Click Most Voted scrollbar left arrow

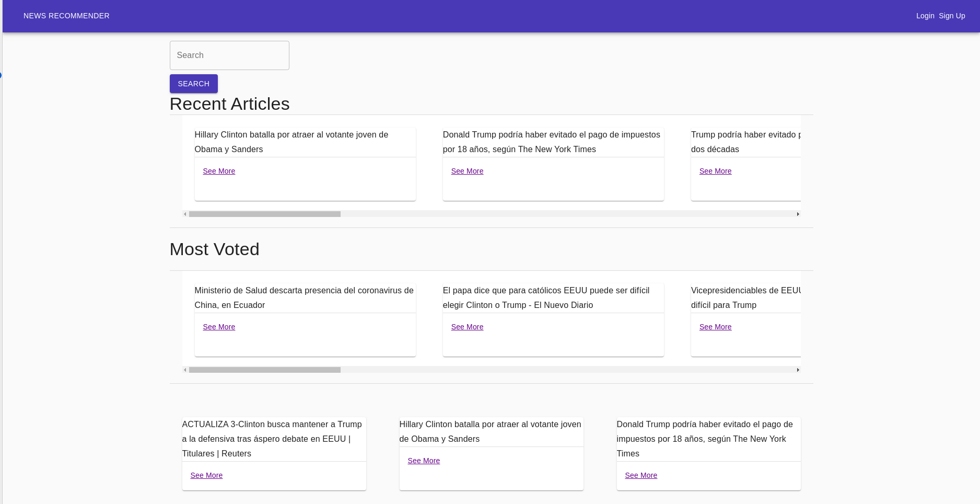pos(185,370)
